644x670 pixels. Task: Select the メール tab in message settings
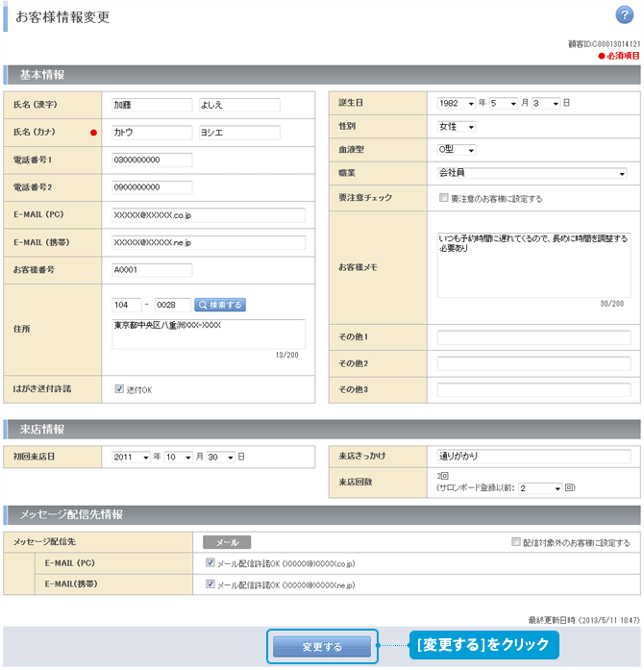226,542
